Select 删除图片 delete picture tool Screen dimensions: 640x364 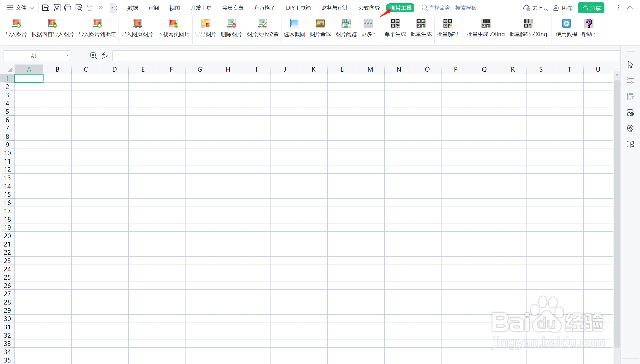231,28
